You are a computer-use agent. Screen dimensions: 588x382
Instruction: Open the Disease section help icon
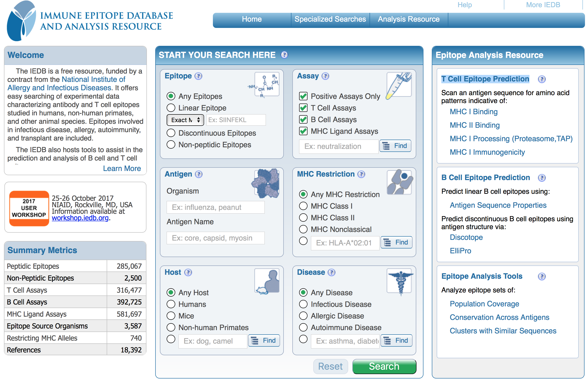pyautogui.click(x=331, y=272)
